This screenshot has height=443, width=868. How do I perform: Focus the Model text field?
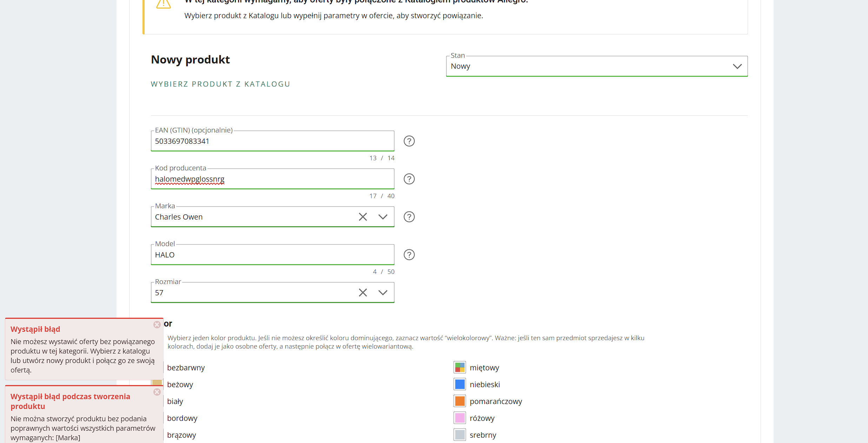pos(272,255)
